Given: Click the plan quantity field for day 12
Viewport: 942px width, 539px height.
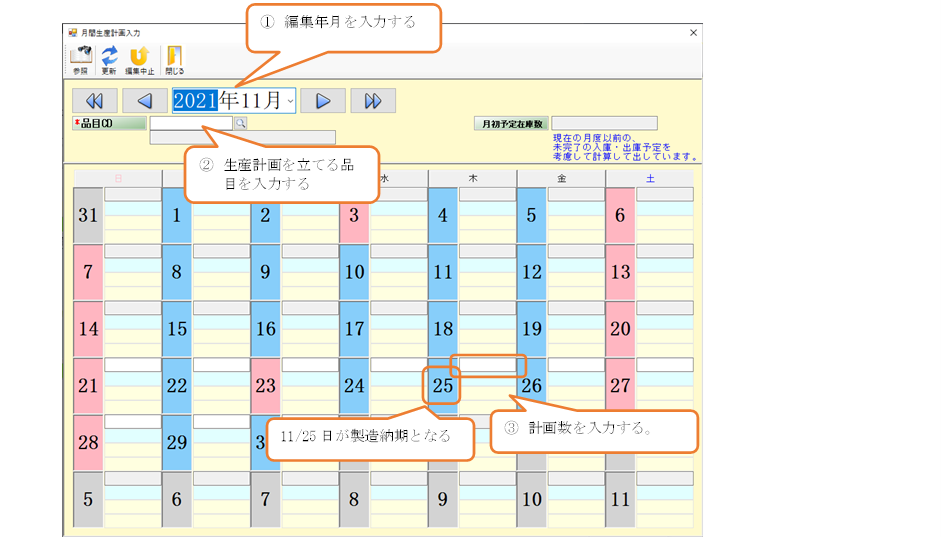Looking at the screenshot, I should tap(576, 252).
